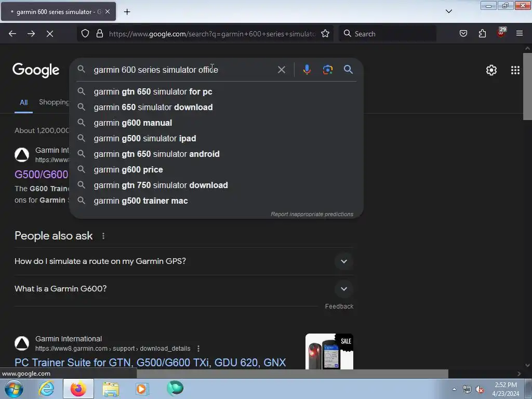
Task: Open the tracking protection shield icon
Action: pos(85,34)
